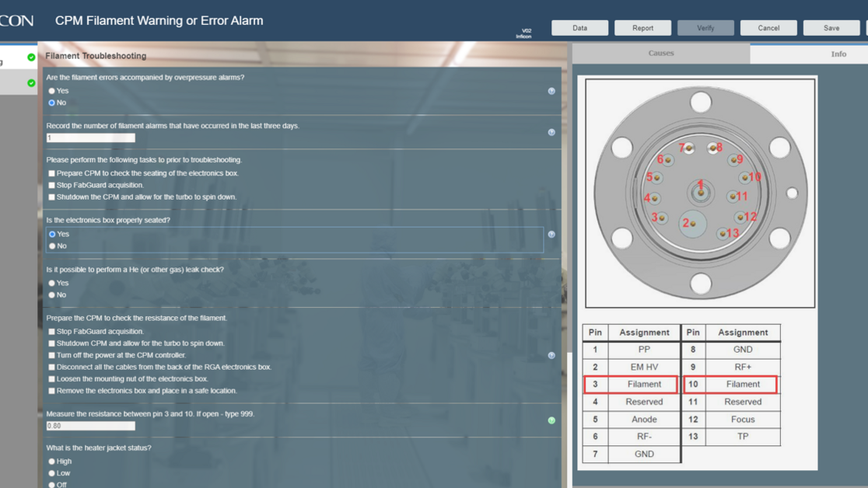Viewport: 868px width, 488px height.
Task: Click the 'Anode' assignment cell
Action: [644, 420]
